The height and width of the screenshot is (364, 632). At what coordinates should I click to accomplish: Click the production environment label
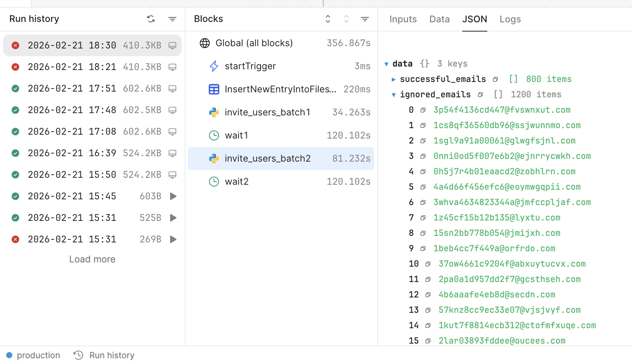[38, 355]
